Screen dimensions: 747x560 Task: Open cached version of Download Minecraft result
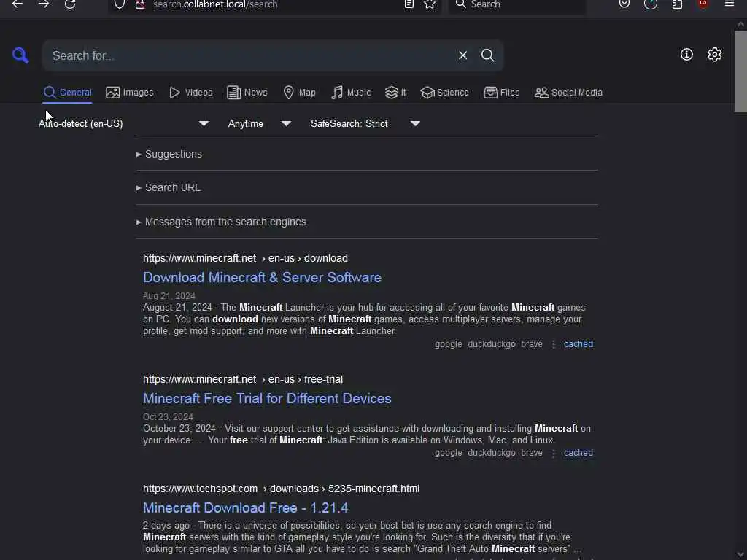coord(578,344)
